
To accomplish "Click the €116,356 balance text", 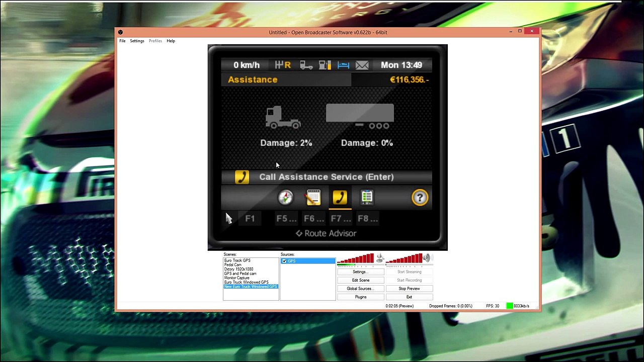I will point(410,79).
